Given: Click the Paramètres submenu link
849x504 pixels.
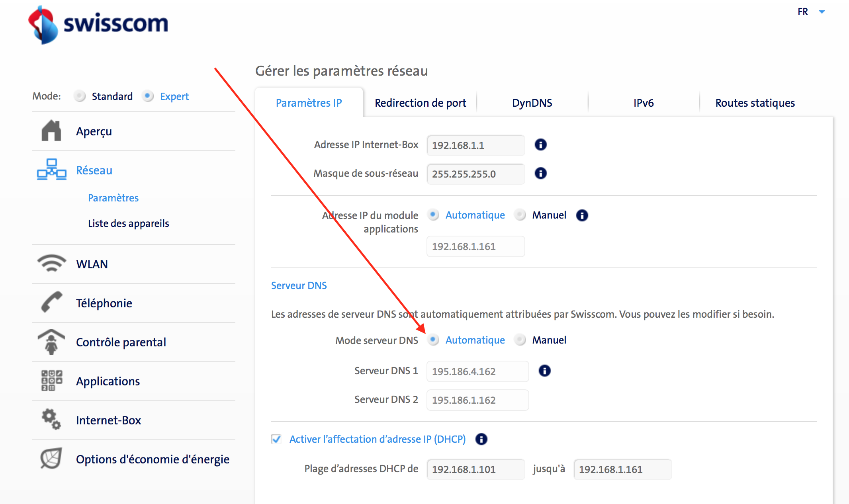Looking at the screenshot, I should point(113,198).
